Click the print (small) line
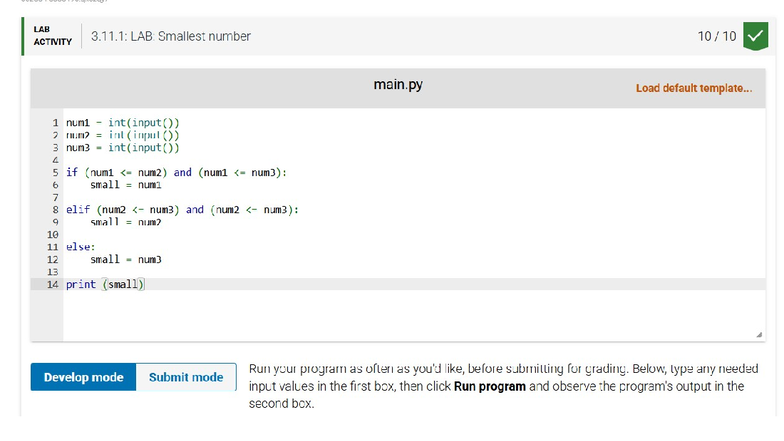Image resolution: width=784 pixels, height=441 pixels. tap(106, 284)
